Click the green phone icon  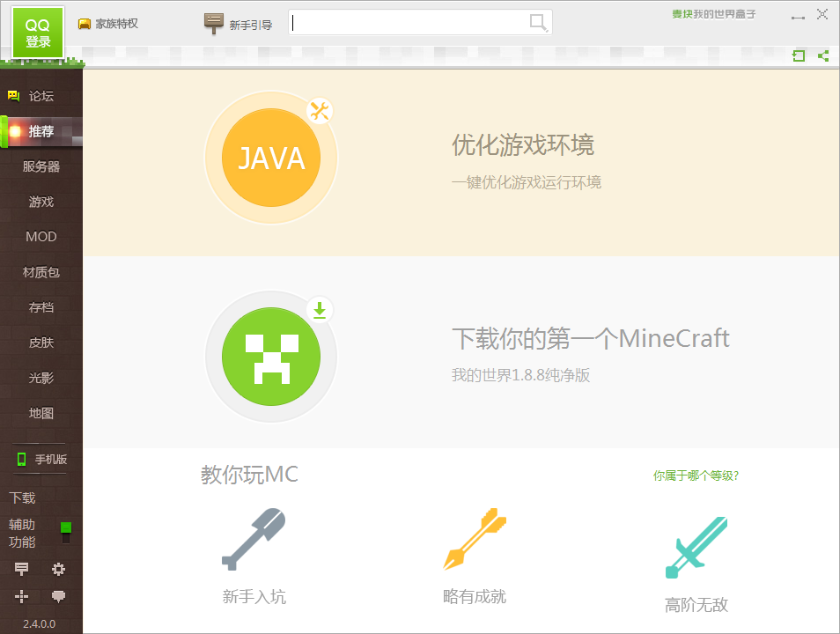pyautogui.click(x=21, y=460)
